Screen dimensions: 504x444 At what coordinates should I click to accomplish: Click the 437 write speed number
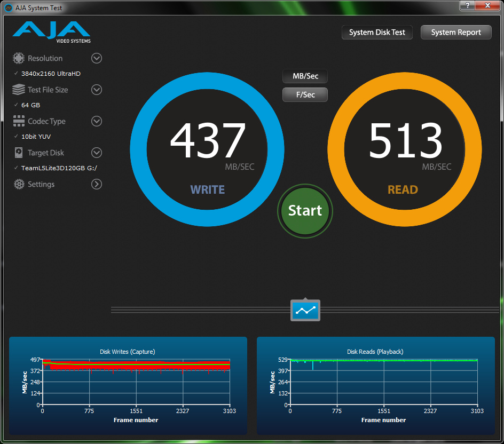[208, 141]
